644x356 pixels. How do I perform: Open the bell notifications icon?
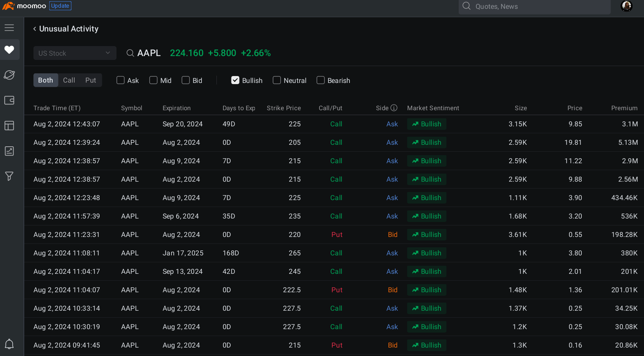pyautogui.click(x=9, y=344)
